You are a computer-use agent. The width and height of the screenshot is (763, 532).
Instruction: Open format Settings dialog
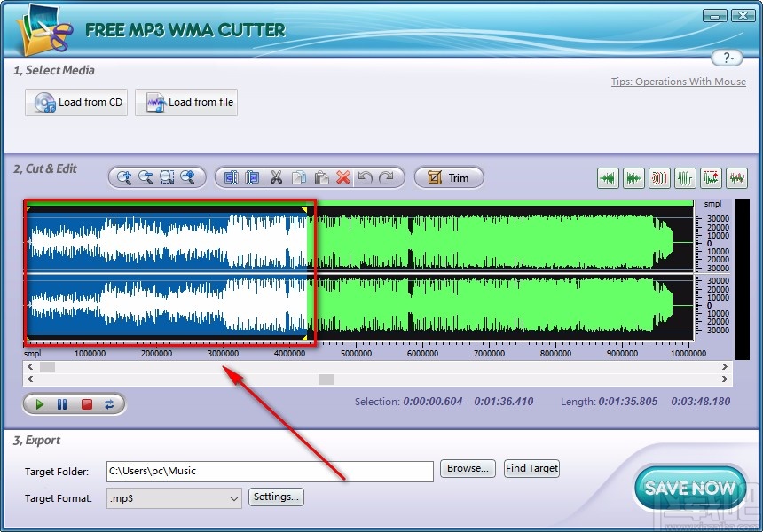(277, 497)
